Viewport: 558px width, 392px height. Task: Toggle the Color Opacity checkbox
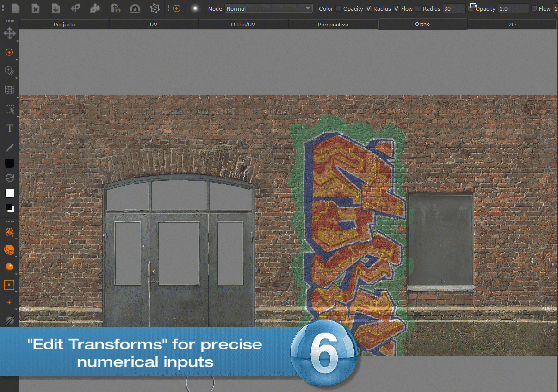(339, 9)
